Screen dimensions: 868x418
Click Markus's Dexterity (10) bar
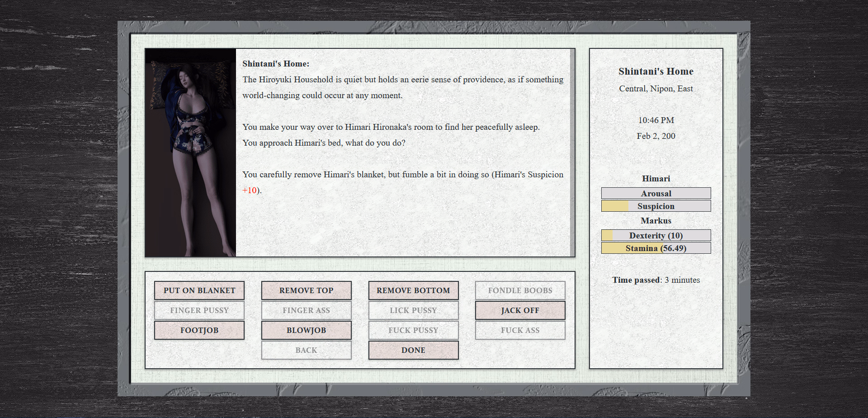[x=656, y=235]
